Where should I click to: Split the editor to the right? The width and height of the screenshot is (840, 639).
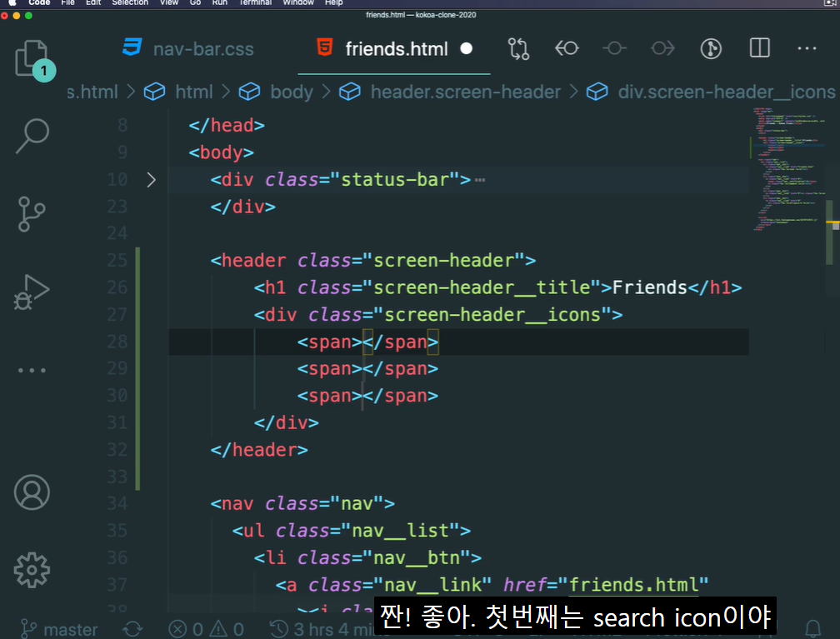point(760,47)
